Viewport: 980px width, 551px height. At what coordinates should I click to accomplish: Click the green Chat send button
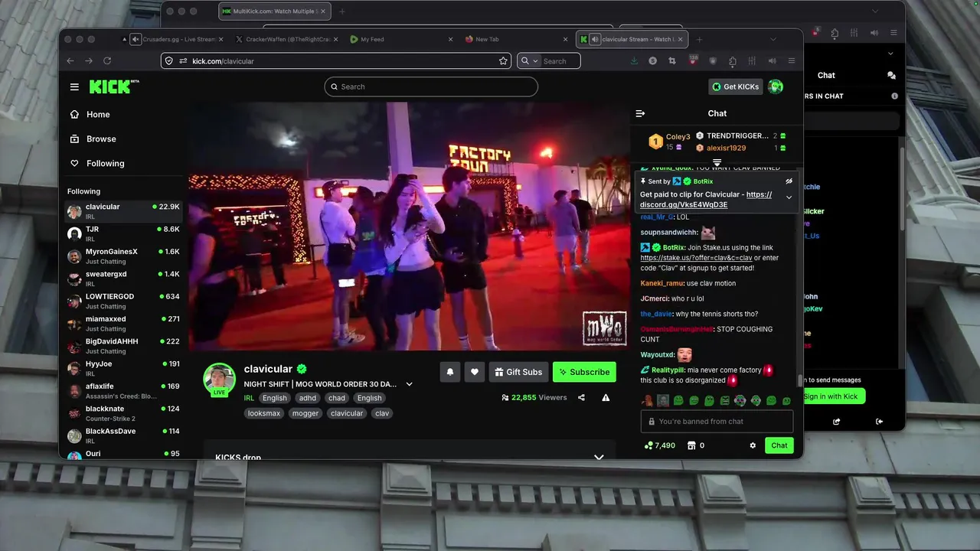pos(779,445)
